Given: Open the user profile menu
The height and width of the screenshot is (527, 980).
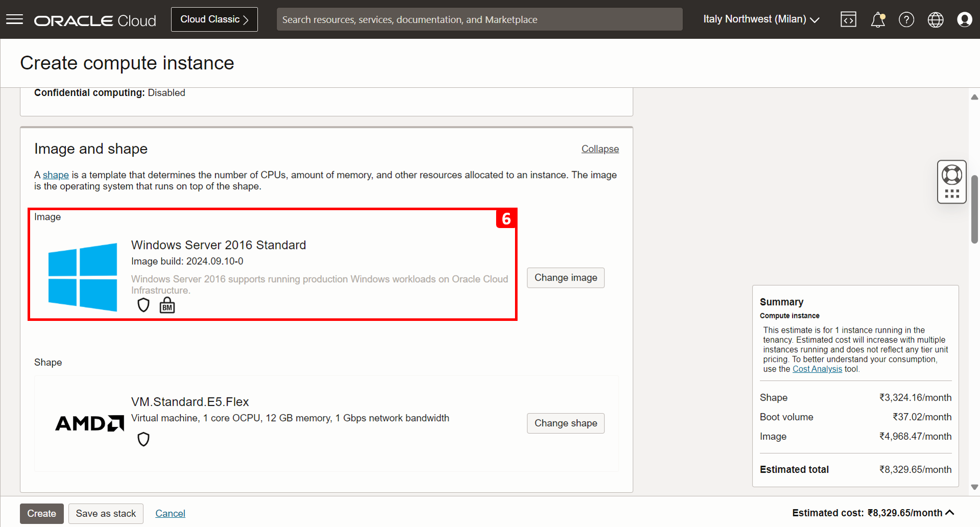Looking at the screenshot, I should [965, 19].
